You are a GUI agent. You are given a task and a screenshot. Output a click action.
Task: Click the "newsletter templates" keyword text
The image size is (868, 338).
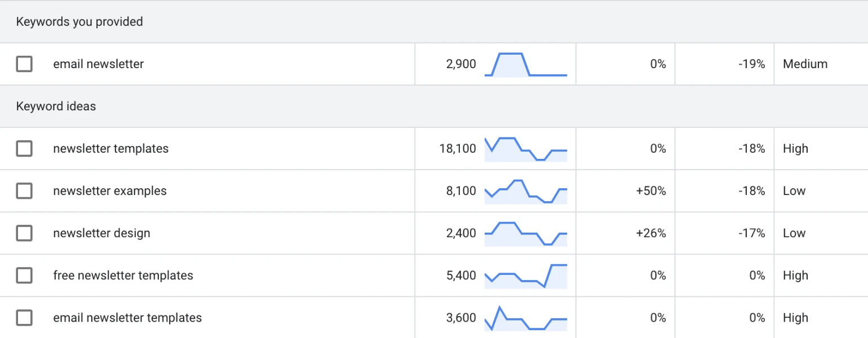tap(110, 149)
